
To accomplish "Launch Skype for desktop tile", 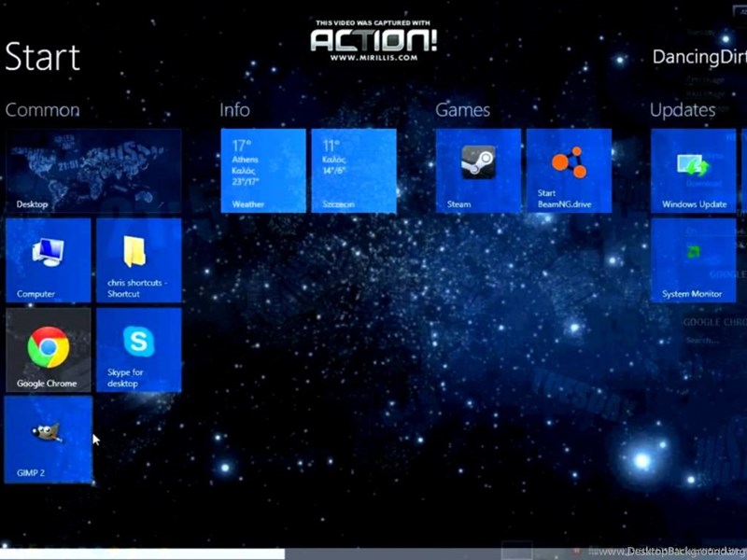I will (139, 350).
